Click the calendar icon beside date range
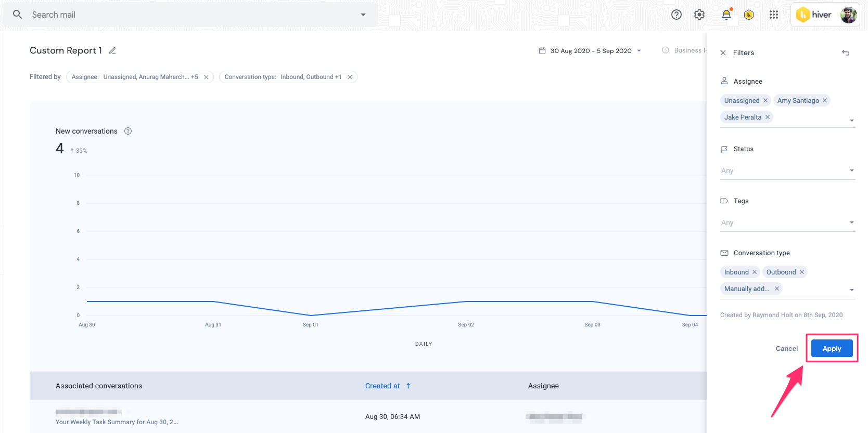 point(542,50)
